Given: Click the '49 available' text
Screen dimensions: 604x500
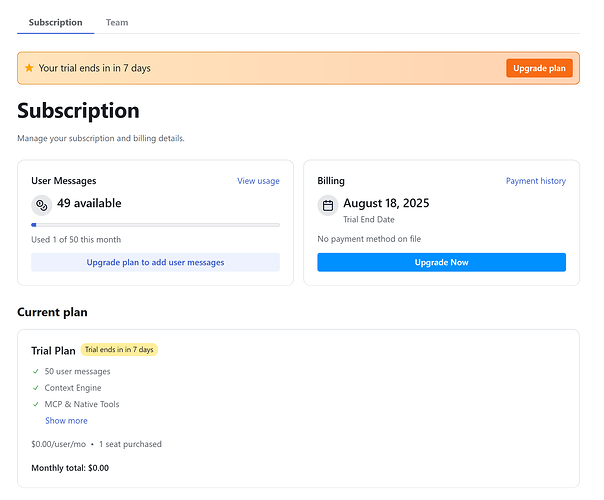Looking at the screenshot, I should (x=89, y=203).
